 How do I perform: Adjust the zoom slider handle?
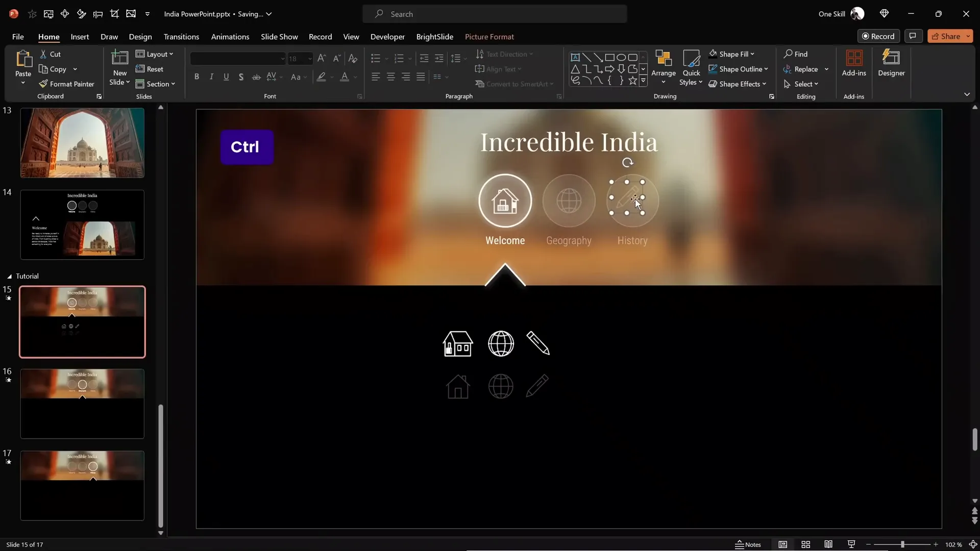902,544
